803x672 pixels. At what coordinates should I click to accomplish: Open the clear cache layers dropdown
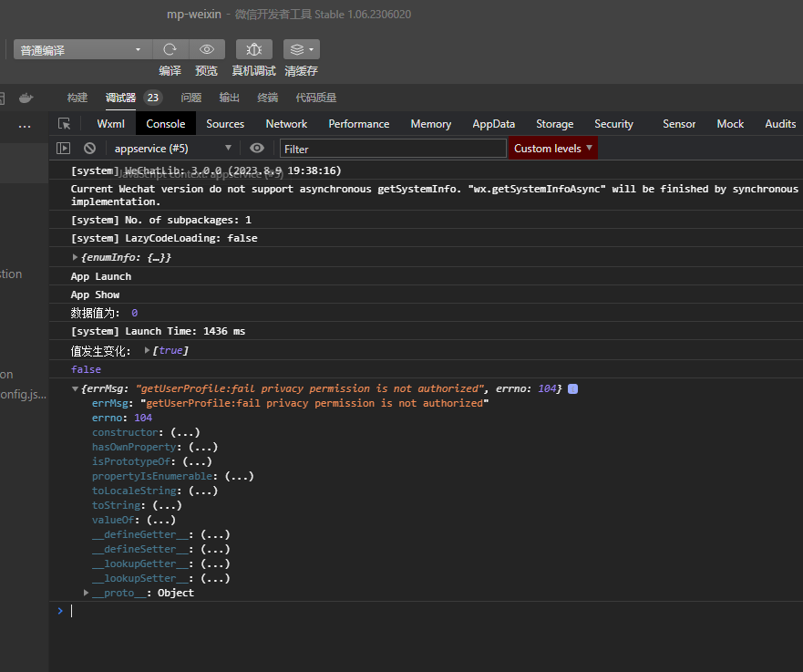click(302, 49)
